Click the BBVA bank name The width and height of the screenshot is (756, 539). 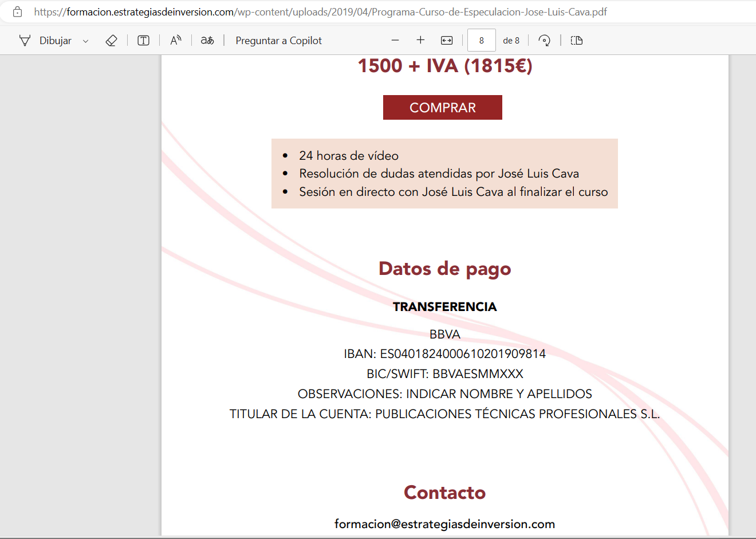click(445, 335)
